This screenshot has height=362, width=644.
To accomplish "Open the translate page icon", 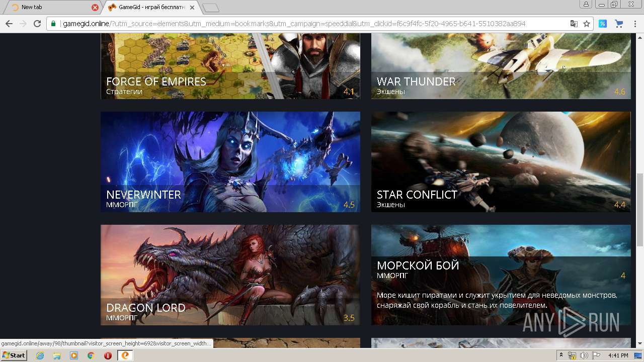I will (x=574, y=24).
